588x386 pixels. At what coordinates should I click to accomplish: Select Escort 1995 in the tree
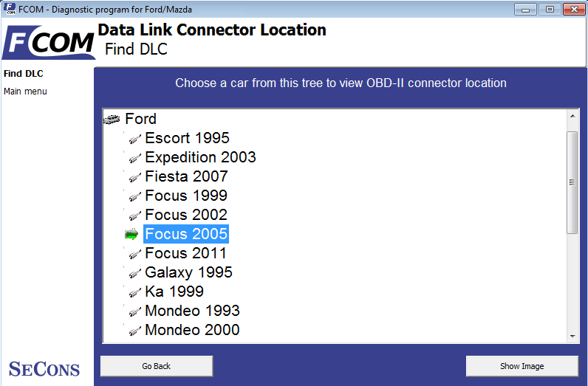tap(187, 138)
